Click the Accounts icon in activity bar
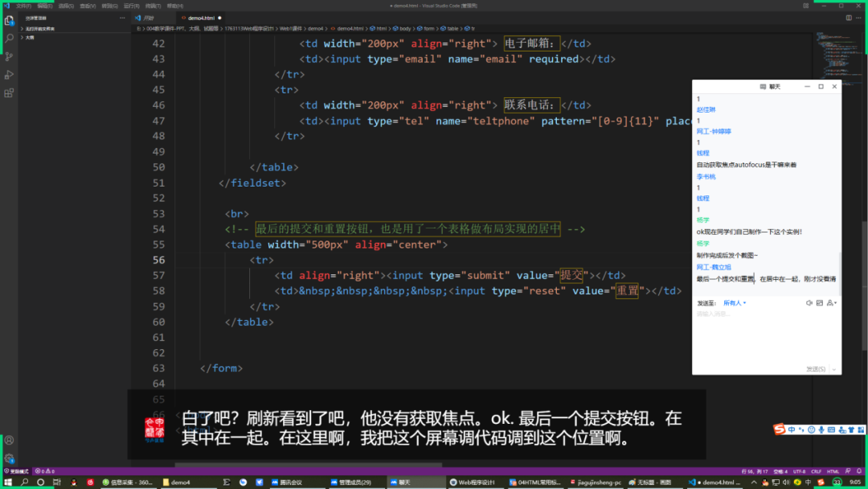 click(10, 440)
